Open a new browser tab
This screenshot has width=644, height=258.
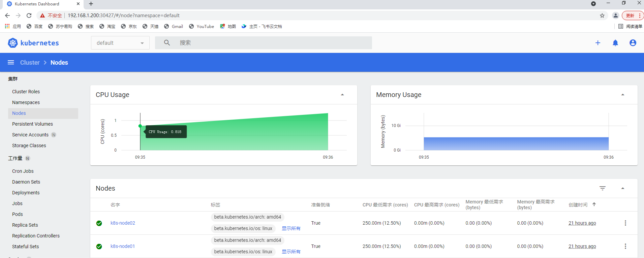[x=91, y=4]
